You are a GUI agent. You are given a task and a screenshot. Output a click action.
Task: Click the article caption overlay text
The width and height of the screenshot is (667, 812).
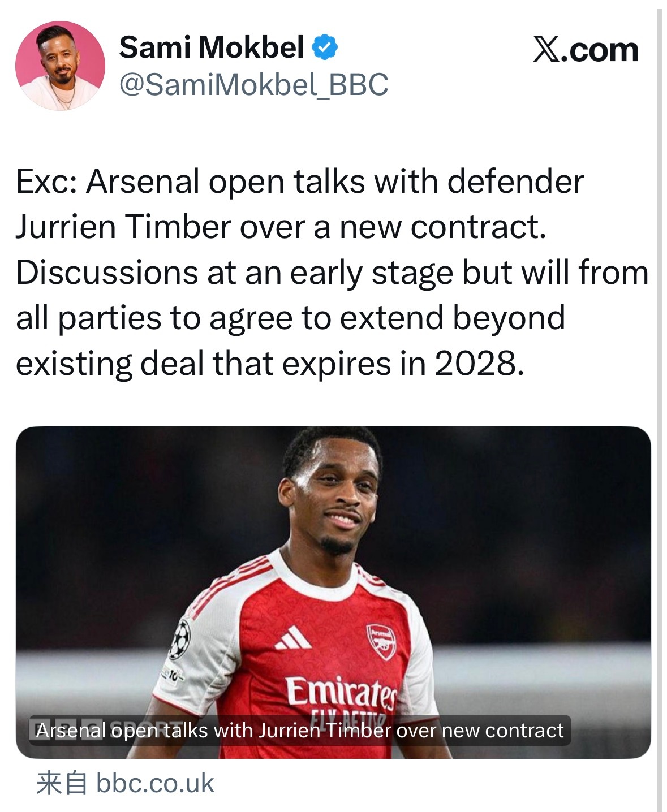[x=300, y=730]
